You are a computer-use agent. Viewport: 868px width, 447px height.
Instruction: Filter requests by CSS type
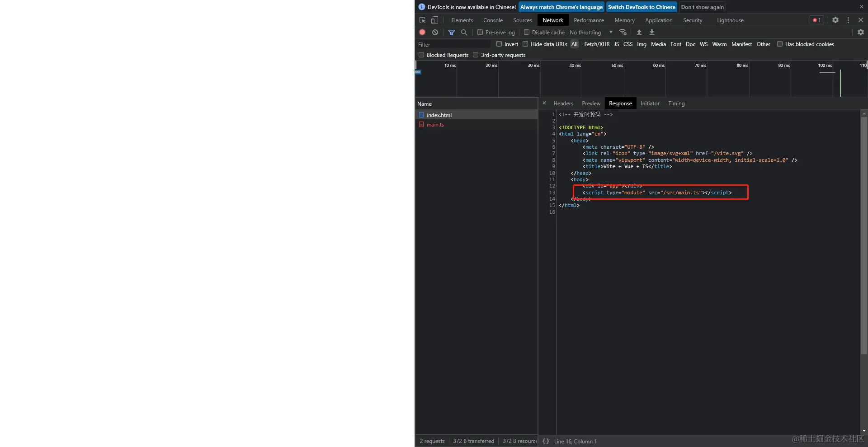coord(628,44)
